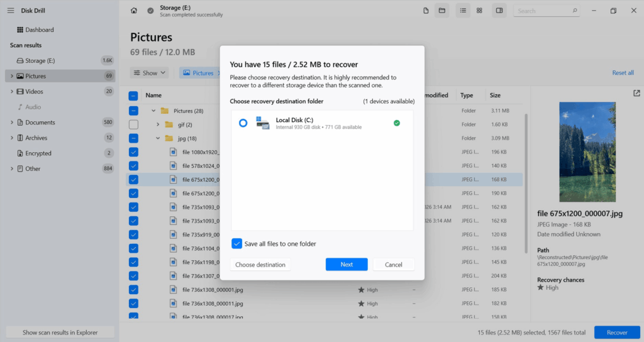
Task: Click the Recovery chances star icon
Action: click(540, 287)
